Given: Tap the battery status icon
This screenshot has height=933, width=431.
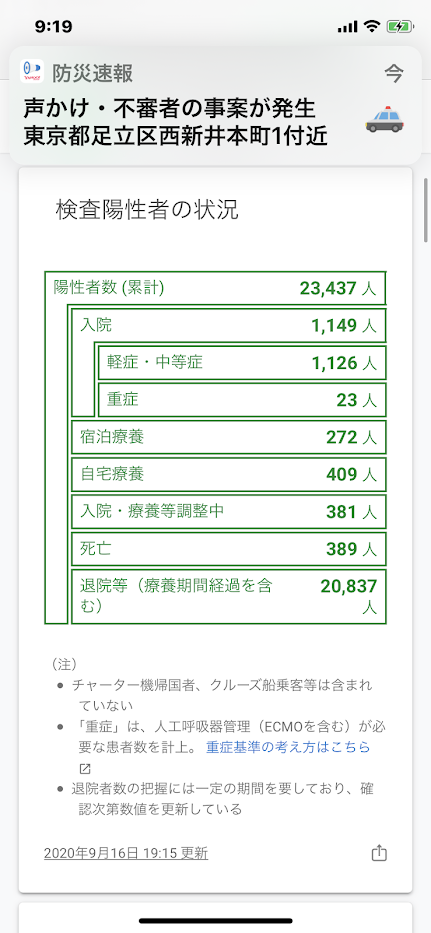Looking at the screenshot, I should (399, 27).
